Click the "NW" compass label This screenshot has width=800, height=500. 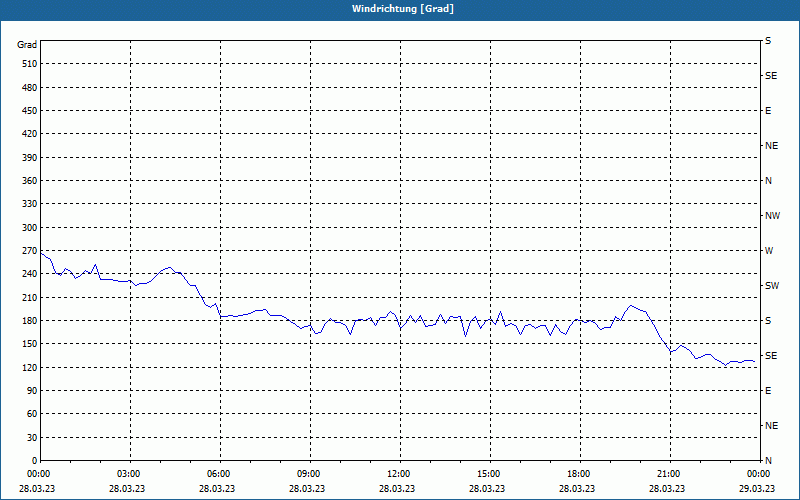tap(772, 216)
